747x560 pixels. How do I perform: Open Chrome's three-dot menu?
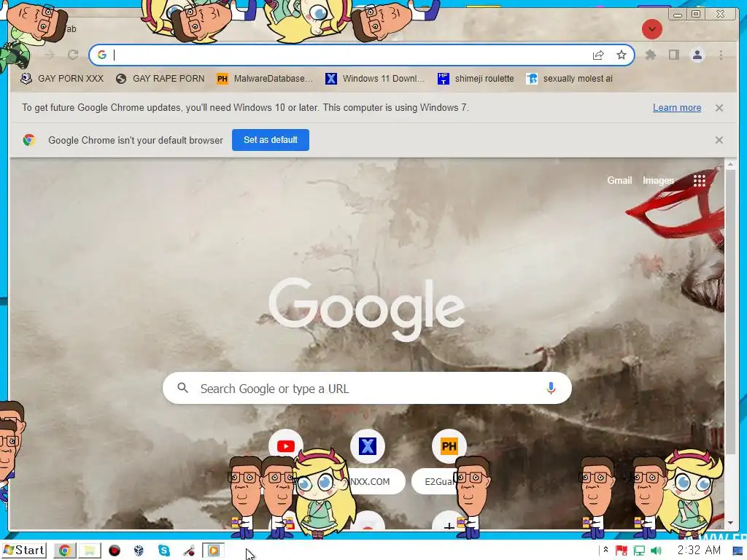[x=721, y=55]
